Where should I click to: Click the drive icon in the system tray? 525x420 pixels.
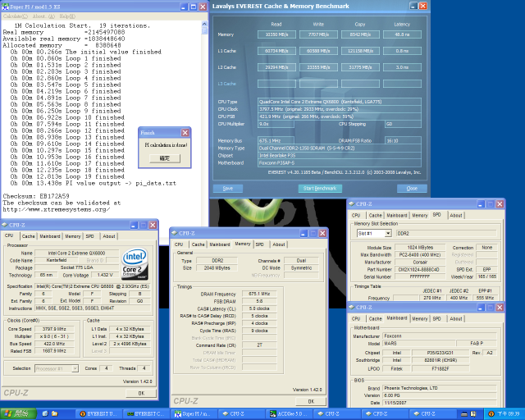pyautogui.click(x=464, y=414)
